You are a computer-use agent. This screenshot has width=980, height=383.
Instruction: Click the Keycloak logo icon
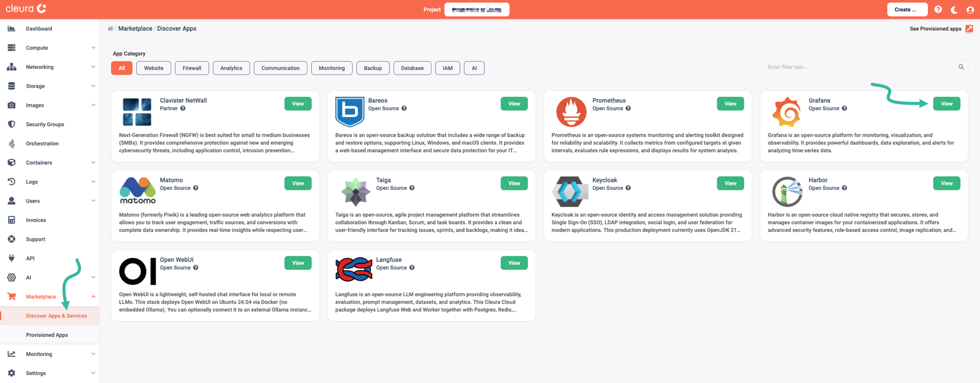coord(570,192)
